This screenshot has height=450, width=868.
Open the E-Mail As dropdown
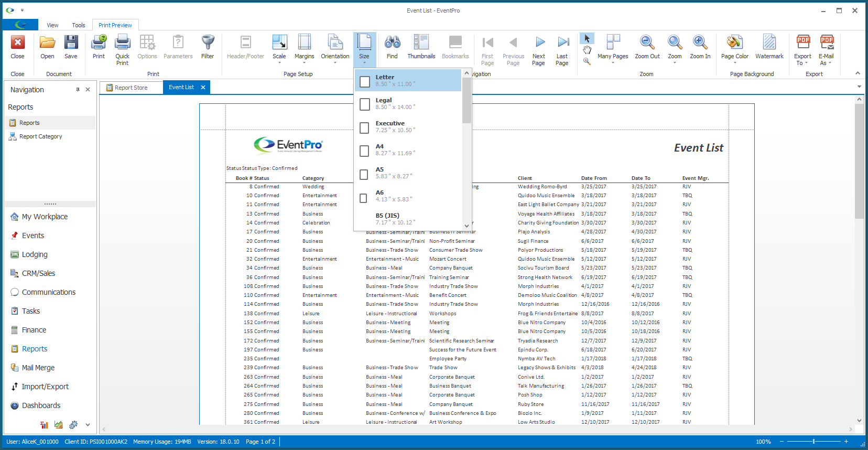tap(826, 50)
